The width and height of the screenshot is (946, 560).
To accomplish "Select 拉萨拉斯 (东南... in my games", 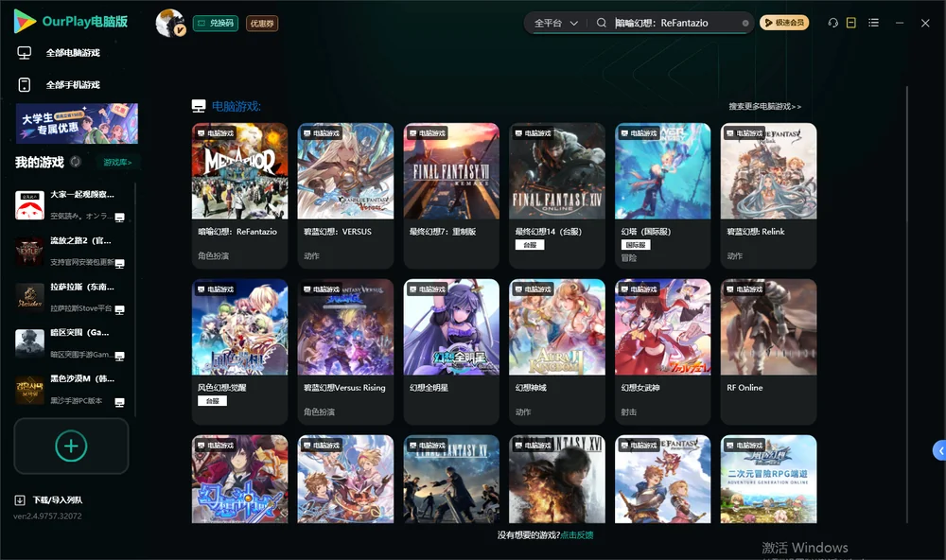I will (x=71, y=297).
